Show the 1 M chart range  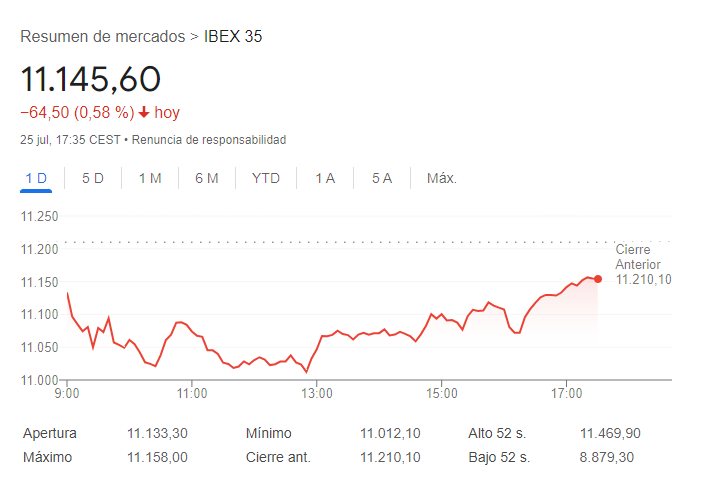tap(150, 178)
